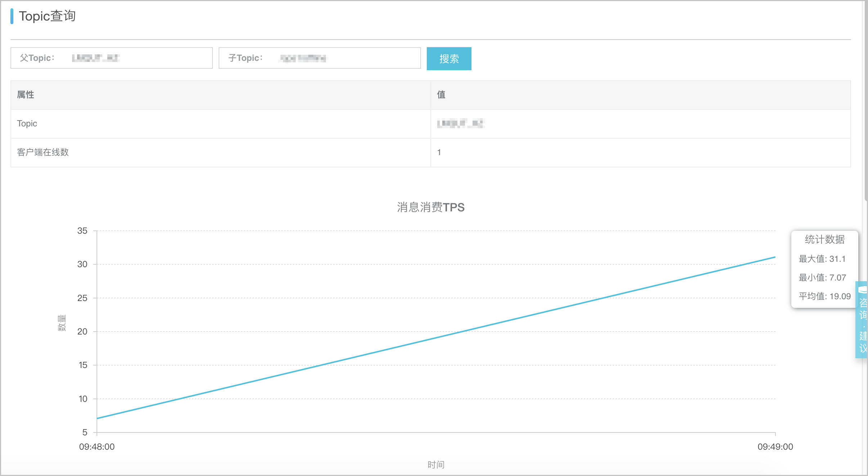Viewport: 868px width, 476px height.
Task: Click the vertical page scrollbar
Action: coord(865,101)
